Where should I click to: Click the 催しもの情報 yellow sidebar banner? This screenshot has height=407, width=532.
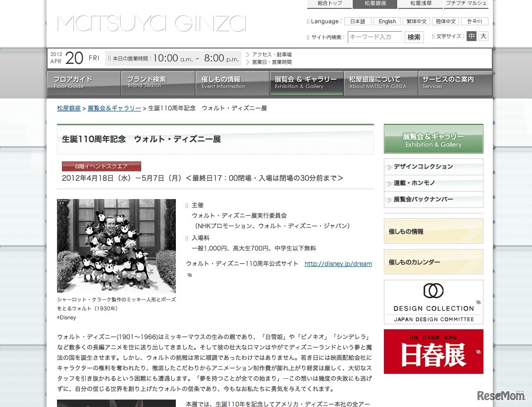coord(433,231)
